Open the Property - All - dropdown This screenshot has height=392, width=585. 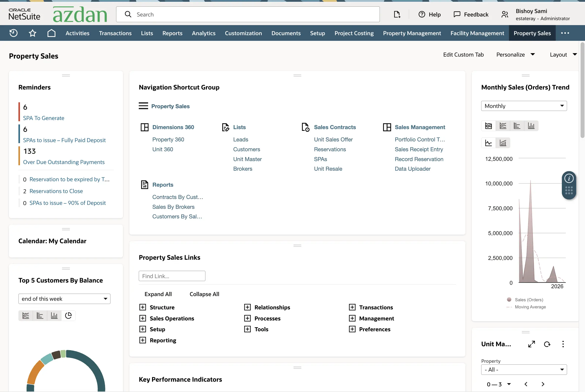(x=524, y=370)
